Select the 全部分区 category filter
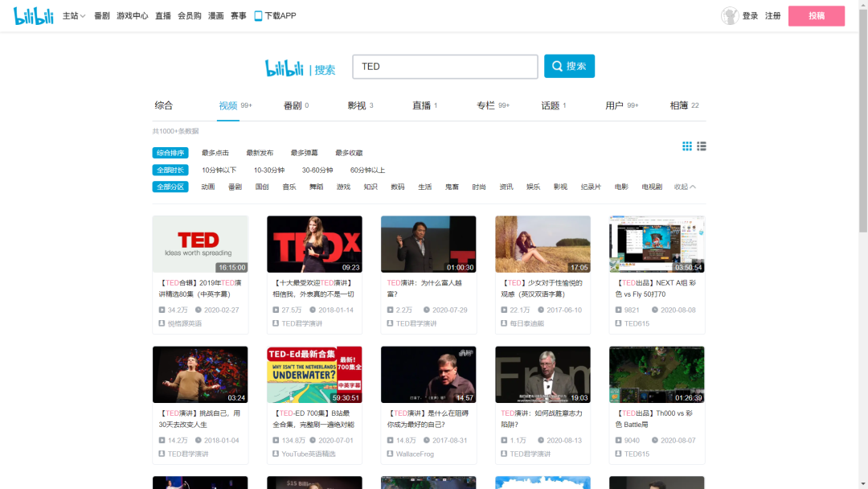The height and width of the screenshot is (489, 868). [x=170, y=187]
